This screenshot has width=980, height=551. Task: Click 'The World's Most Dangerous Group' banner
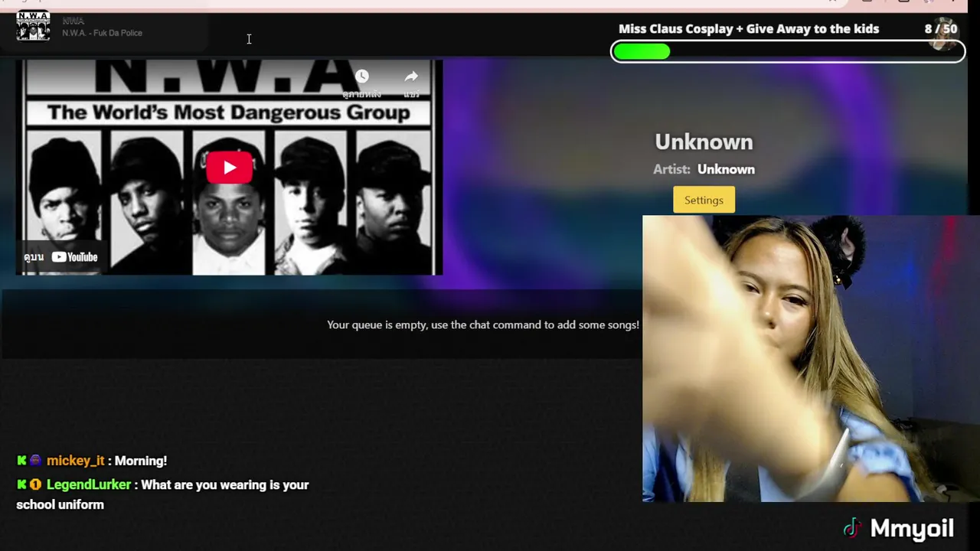click(228, 113)
